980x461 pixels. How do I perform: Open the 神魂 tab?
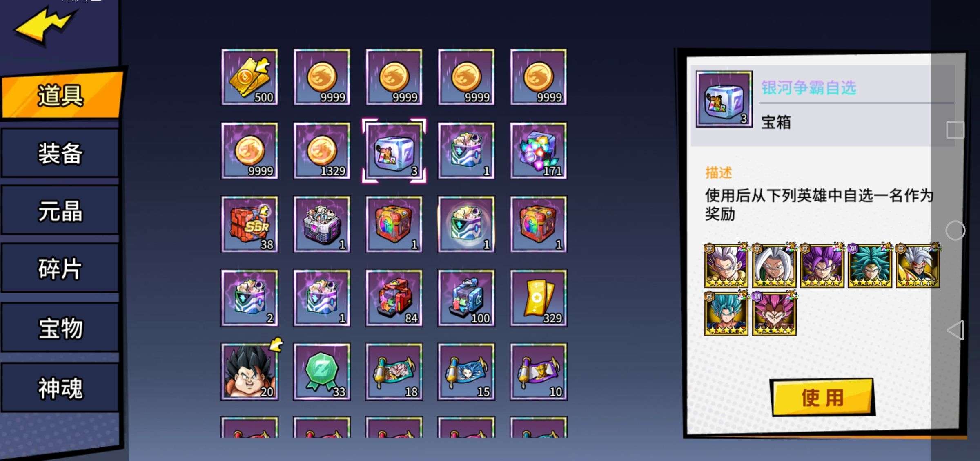tap(60, 388)
